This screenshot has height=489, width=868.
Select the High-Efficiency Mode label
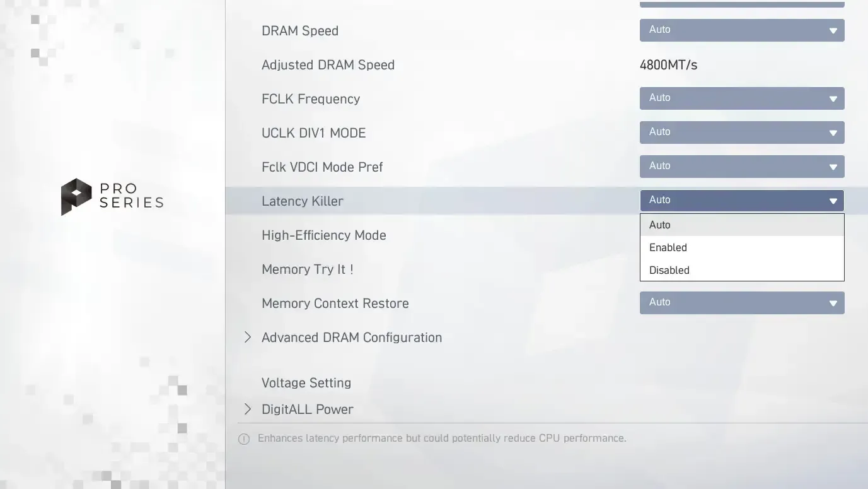pos(324,235)
